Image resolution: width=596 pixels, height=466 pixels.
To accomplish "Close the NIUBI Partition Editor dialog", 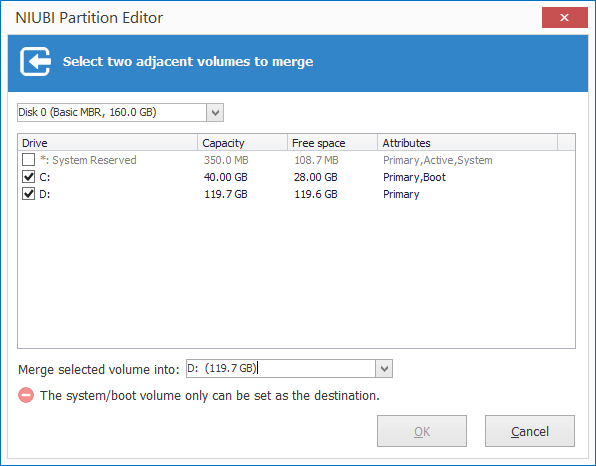I will (x=564, y=17).
